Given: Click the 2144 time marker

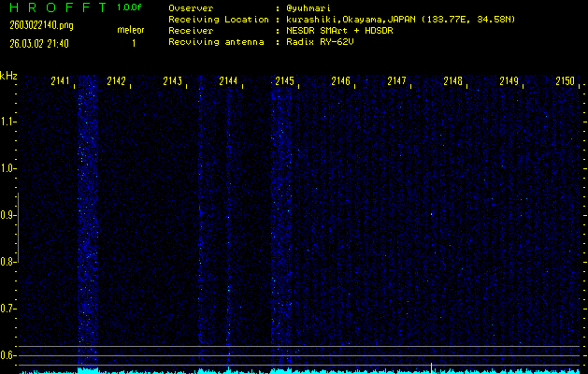Looking at the screenshot, I should (x=228, y=81).
